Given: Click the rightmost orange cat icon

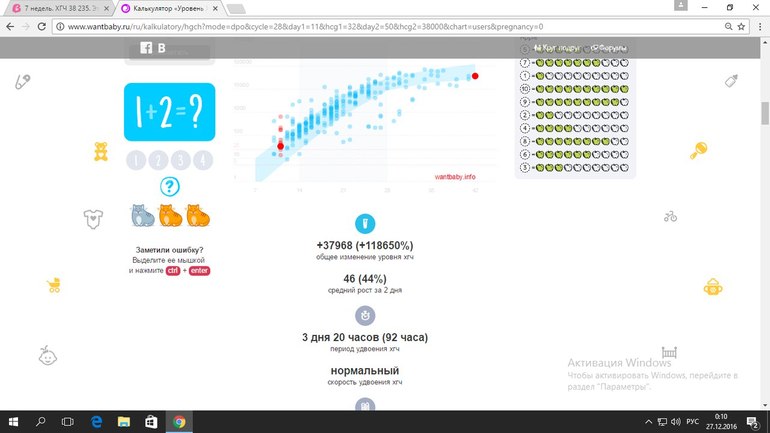Looking at the screenshot, I should (199, 215).
